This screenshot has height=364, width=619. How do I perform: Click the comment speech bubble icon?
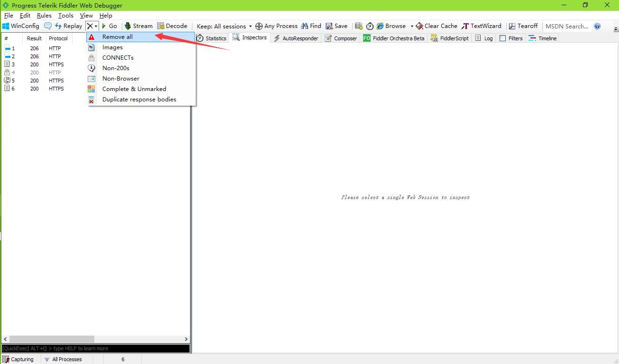tap(48, 26)
